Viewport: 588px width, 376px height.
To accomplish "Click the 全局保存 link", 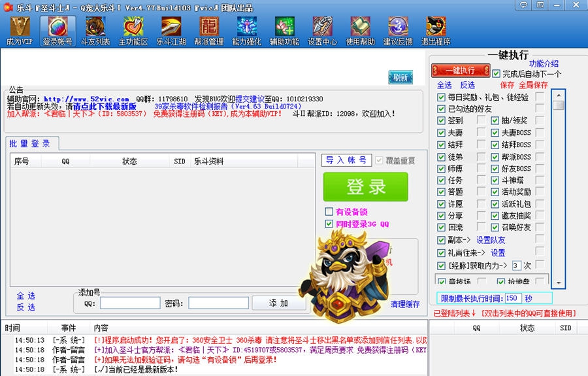I will click(533, 85).
